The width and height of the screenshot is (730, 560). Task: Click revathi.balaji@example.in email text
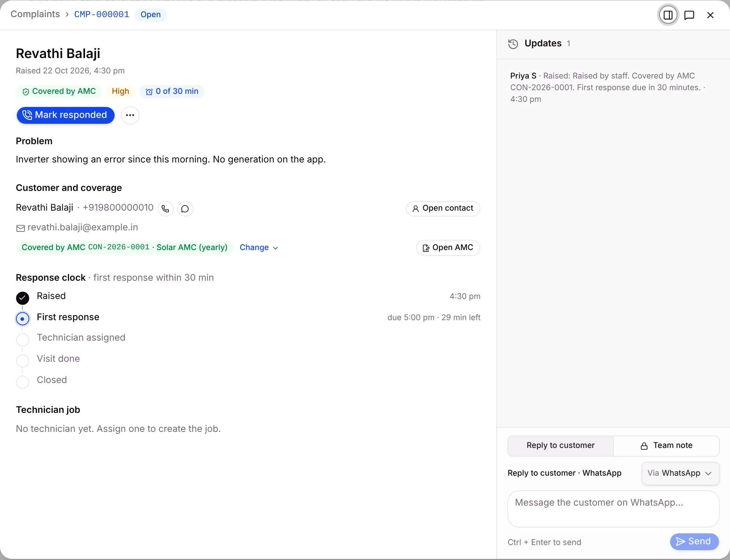tap(83, 227)
